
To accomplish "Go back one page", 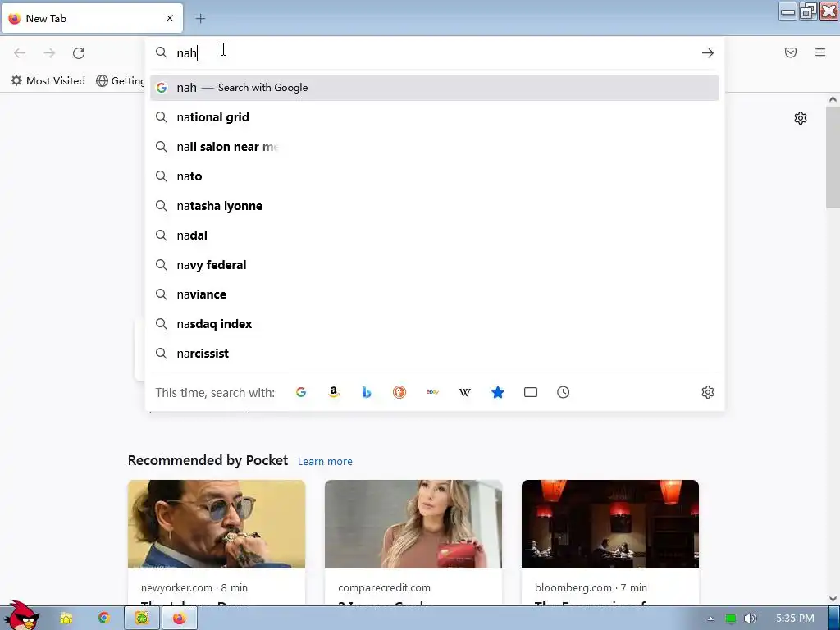I will (x=20, y=53).
